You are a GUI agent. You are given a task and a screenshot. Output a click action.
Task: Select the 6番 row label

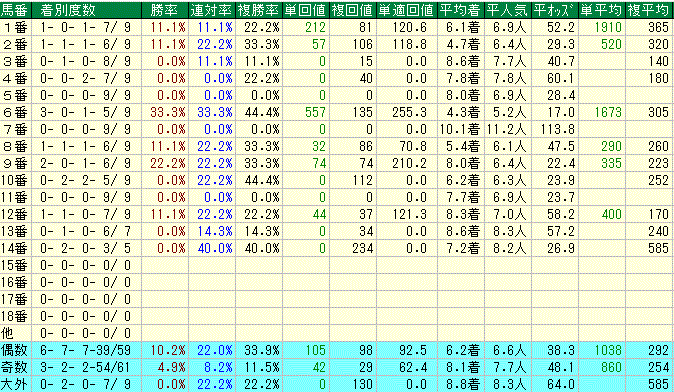pyautogui.click(x=15, y=112)
